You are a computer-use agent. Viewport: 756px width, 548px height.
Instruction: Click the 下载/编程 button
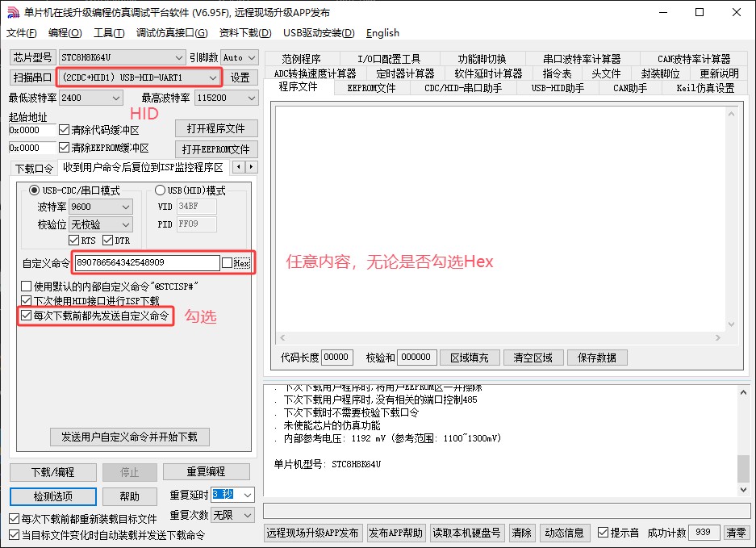[x=53, y=472]
